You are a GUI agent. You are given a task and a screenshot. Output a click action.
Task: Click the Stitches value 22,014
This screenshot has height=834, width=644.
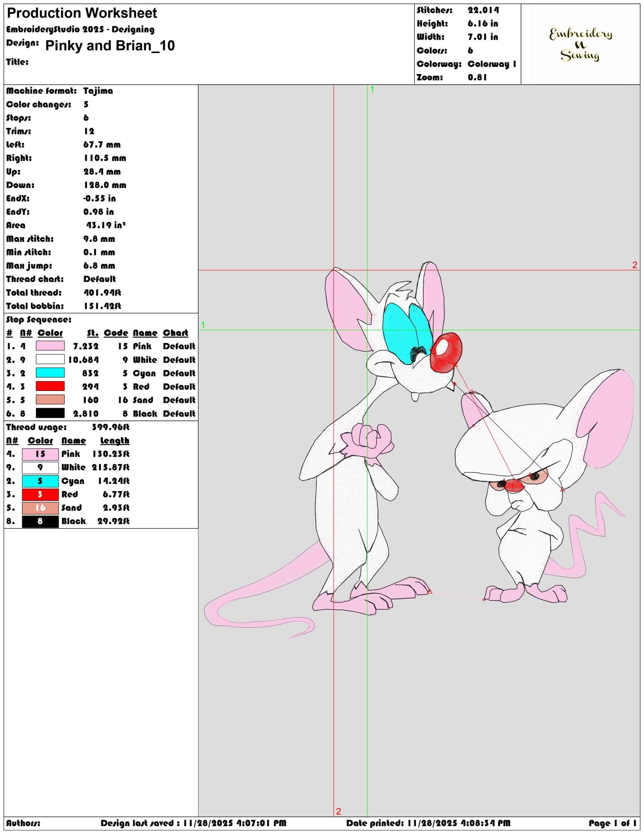click(483, 10)
